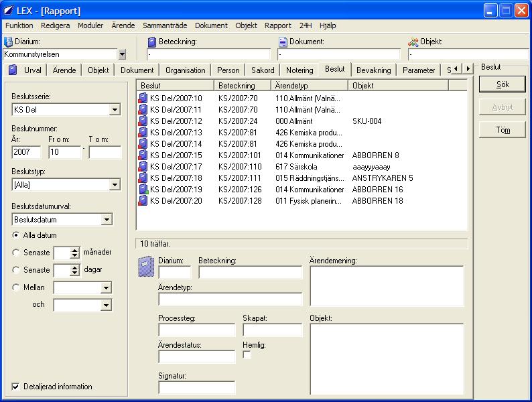This screenshot has height=402, width=532.
Task: Click icon of row KS Del/2007:10
Action: (x=143, y=98)
